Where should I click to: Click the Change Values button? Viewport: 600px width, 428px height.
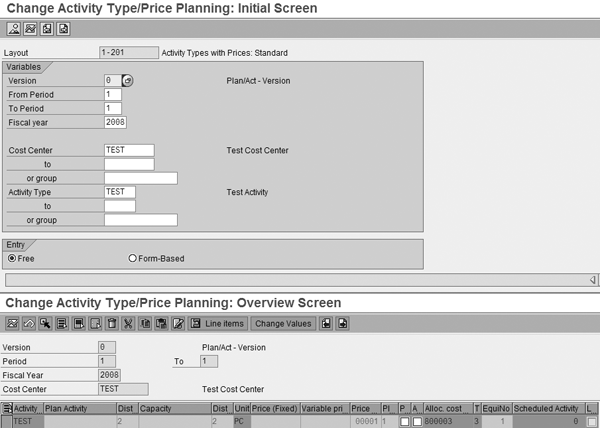(283, 324)
